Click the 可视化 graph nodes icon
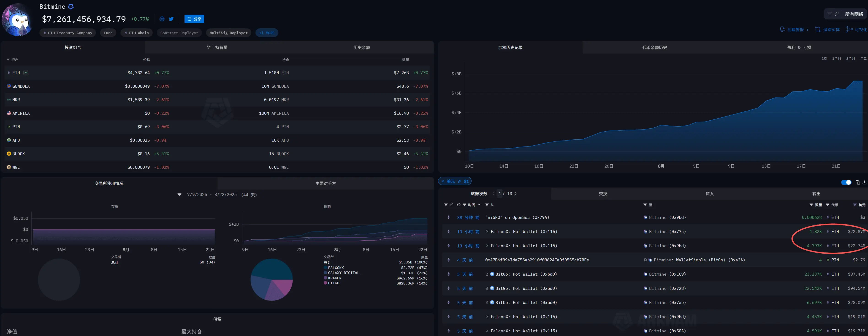 tap(849, 29)
